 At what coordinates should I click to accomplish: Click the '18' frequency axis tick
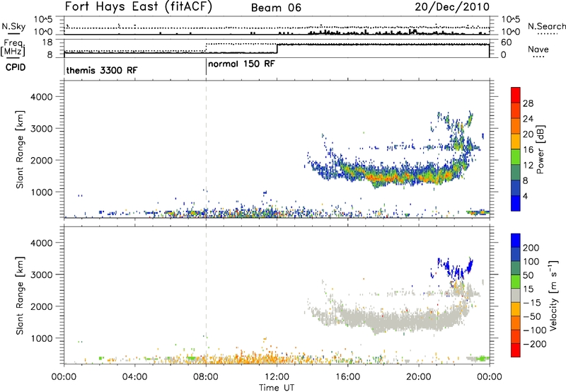point(47,42)
